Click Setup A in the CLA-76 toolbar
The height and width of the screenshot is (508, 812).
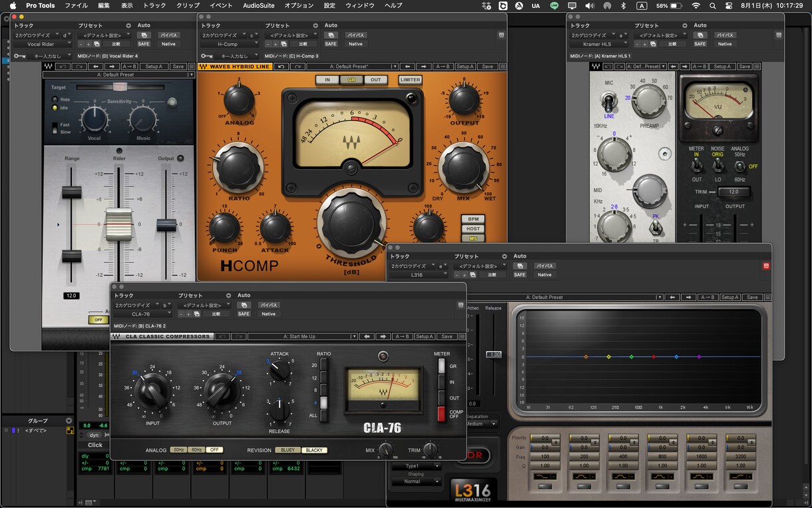point(424,337)
